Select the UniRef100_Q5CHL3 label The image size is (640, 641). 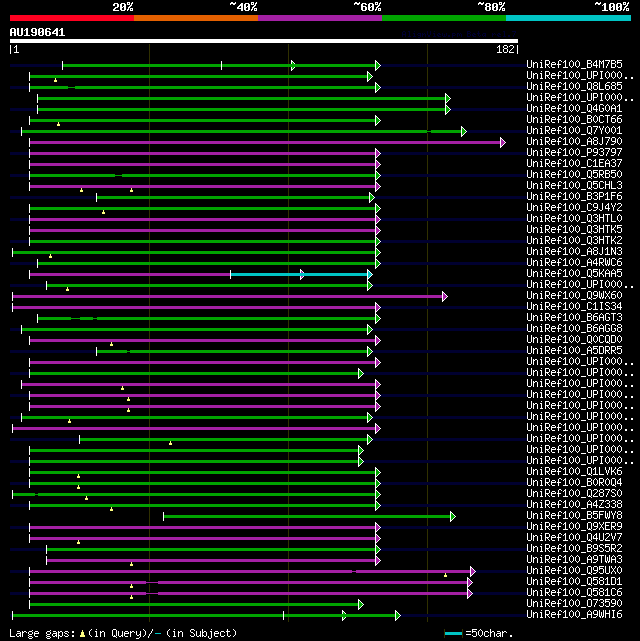[x=574, y=186]
